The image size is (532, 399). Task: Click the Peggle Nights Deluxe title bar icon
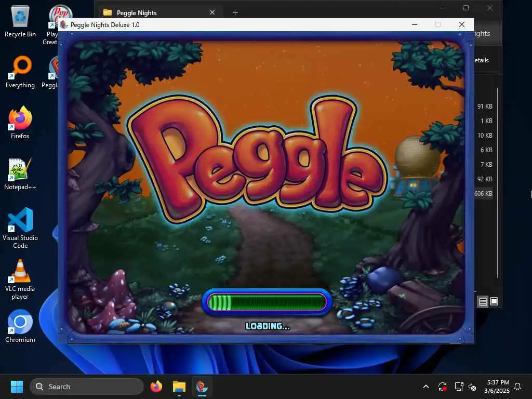point(64,25)
